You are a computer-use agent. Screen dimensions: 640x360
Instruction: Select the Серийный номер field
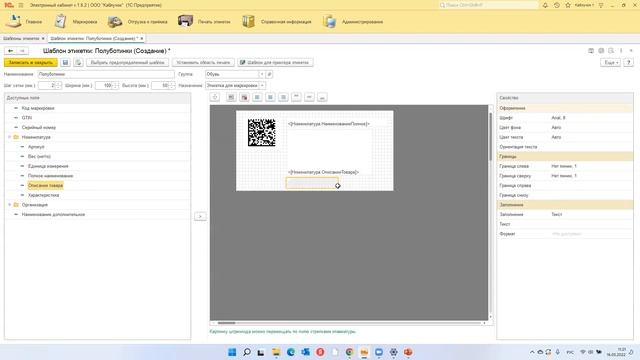(x=39, y=127)
